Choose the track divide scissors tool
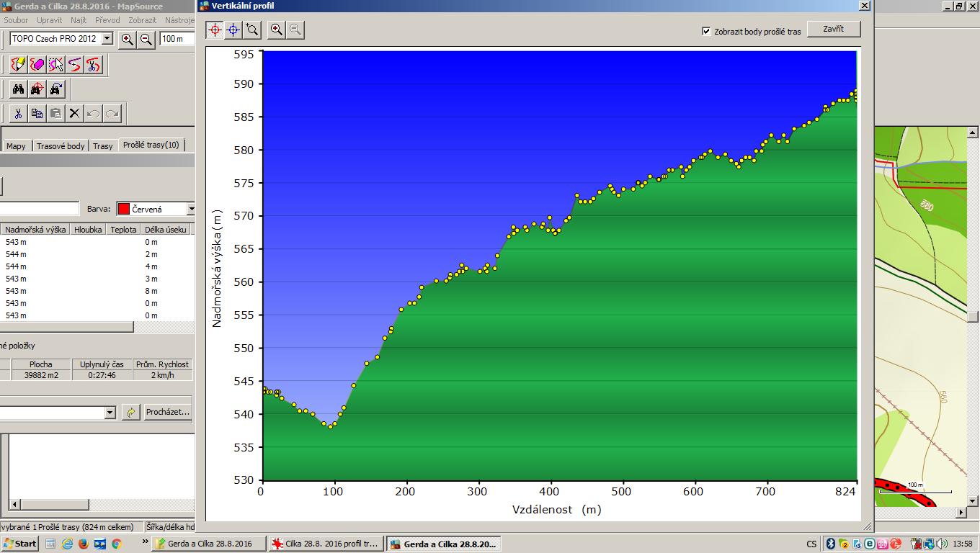The image size is (980, 553). (x=93, y=65)
